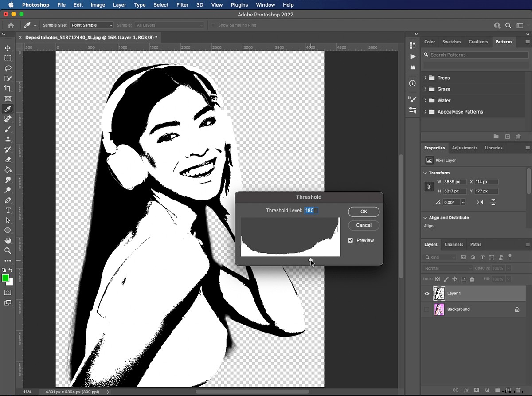Screen dimensions: 532x396
Task: Open the Info panel
Action: point(412,83)
